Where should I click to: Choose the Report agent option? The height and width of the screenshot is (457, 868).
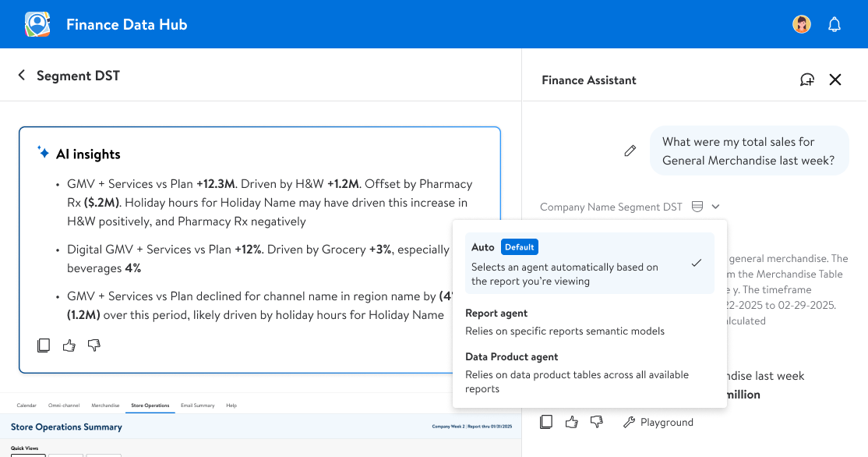pos(589,321)
